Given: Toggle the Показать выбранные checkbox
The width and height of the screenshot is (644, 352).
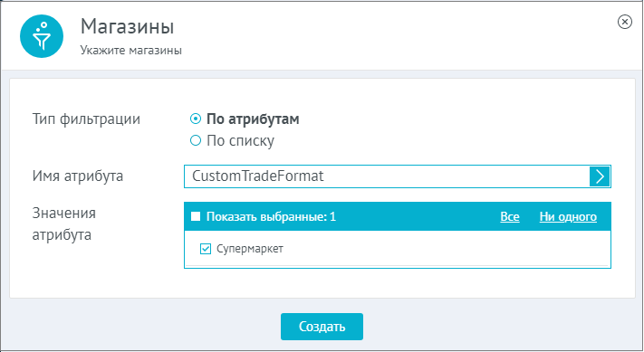Looking at the screenshot, I should 196,216.
